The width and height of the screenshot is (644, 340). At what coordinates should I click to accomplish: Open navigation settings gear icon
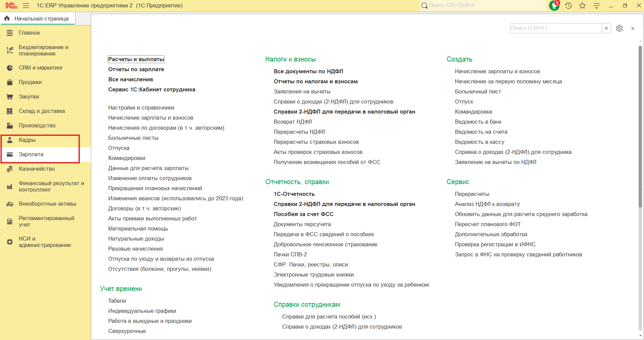click(619, 28)
